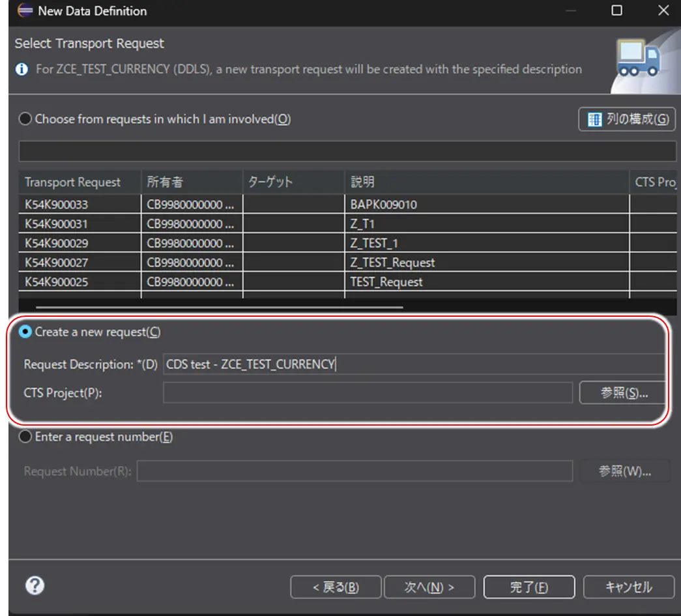Click the owner cell in the K54K900033 row

(192, 205)
